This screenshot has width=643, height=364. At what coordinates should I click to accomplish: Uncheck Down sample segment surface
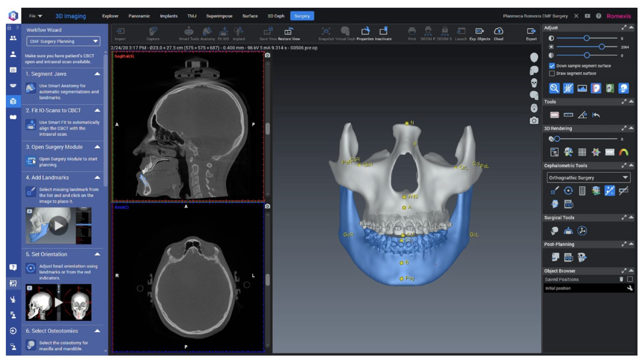pyautogui.click(x=552, y=66)
